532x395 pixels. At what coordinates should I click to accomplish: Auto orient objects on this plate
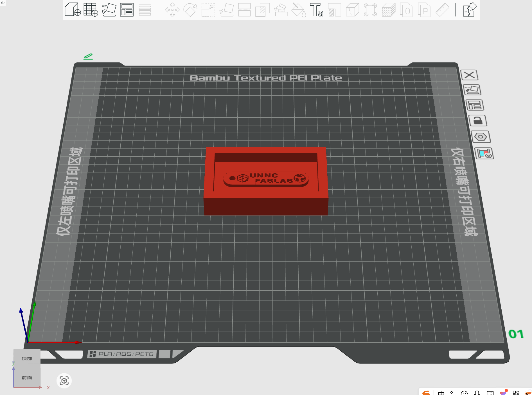tap(472, 90)
